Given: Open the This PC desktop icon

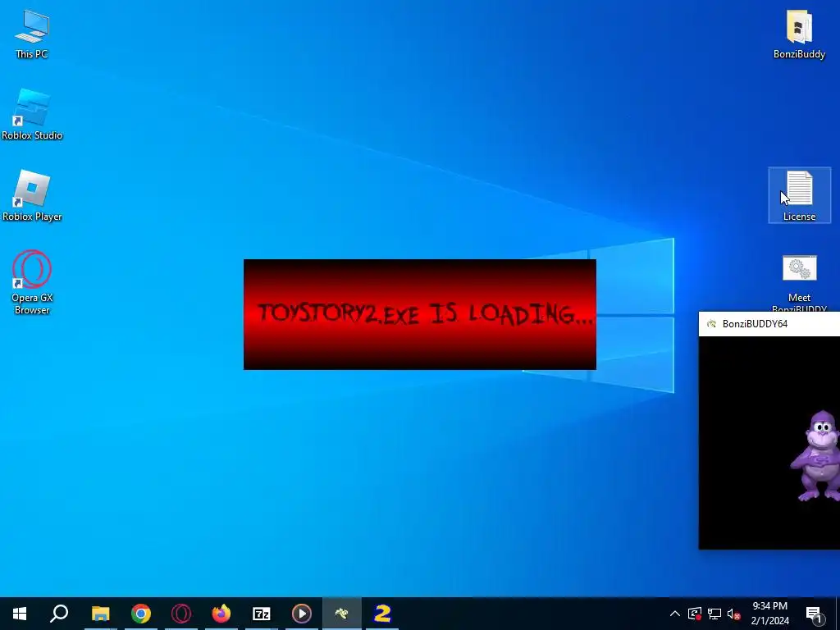Looking at the screenshot, I should click(x=32, y=34).
